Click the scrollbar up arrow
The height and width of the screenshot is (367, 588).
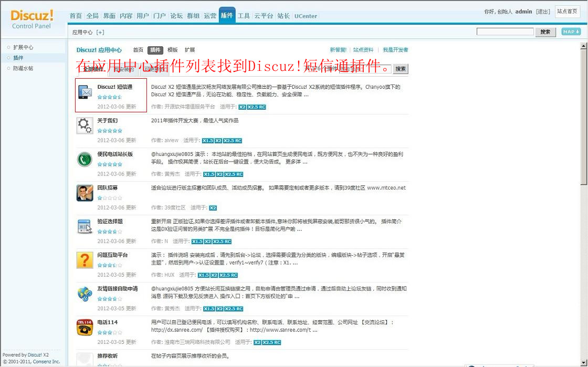point(583,46)
